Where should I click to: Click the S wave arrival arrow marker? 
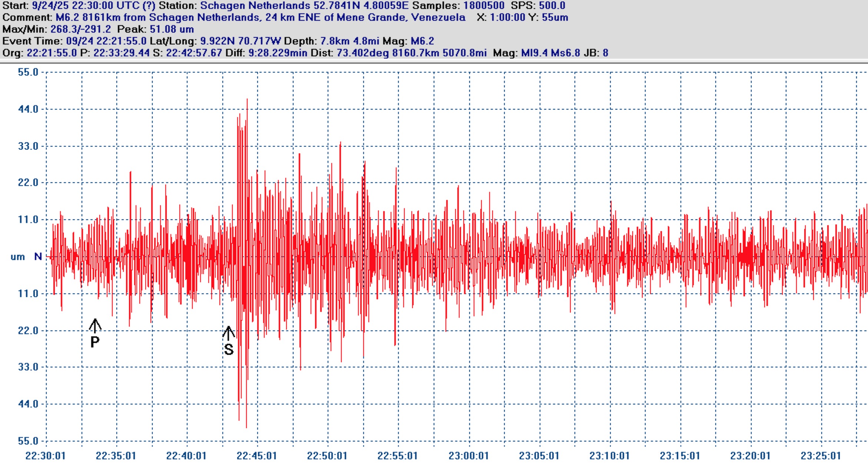click(x=229, y=333)
